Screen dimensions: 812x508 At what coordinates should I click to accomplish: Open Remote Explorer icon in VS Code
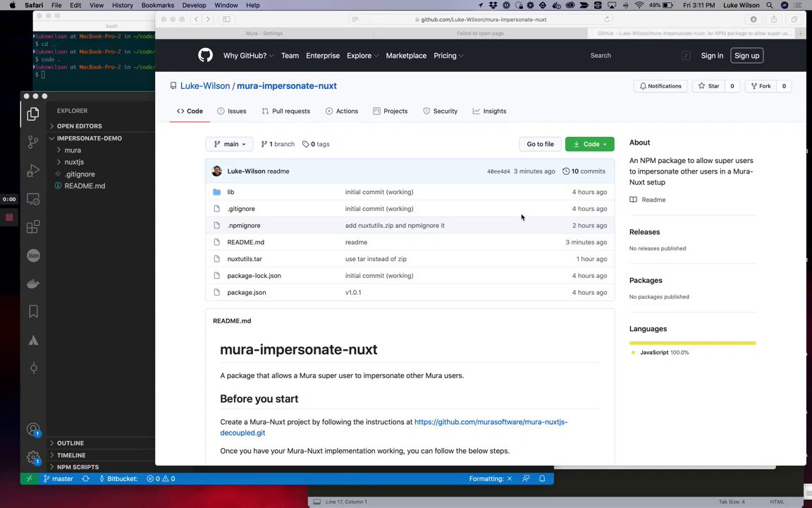click(33, 199)
